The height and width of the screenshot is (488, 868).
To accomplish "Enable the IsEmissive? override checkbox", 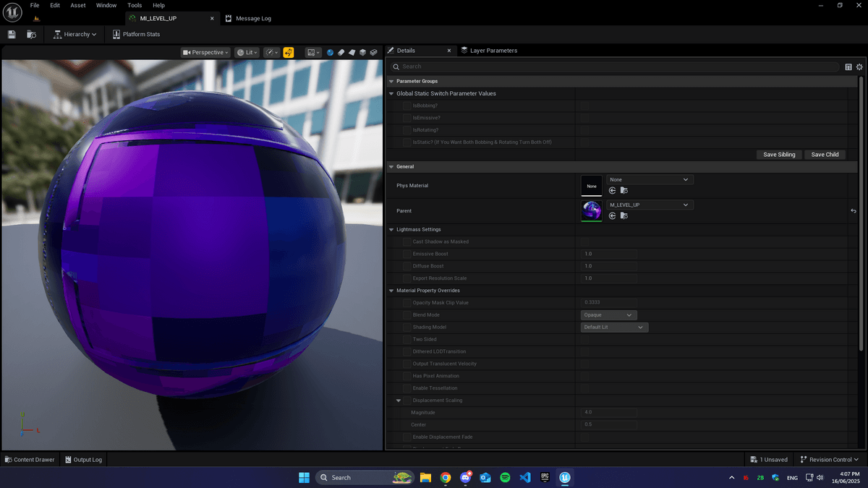I will point(407,118).
